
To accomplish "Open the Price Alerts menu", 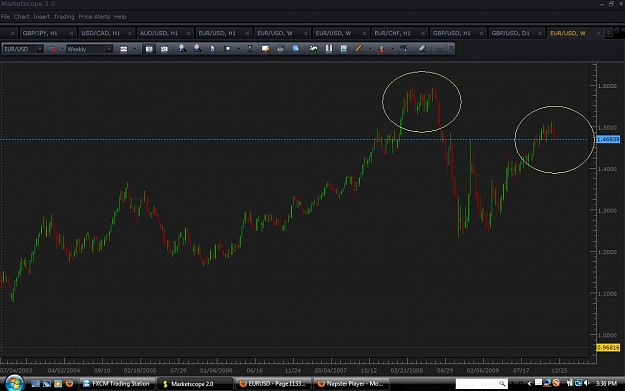I will [x=94, y=17].
